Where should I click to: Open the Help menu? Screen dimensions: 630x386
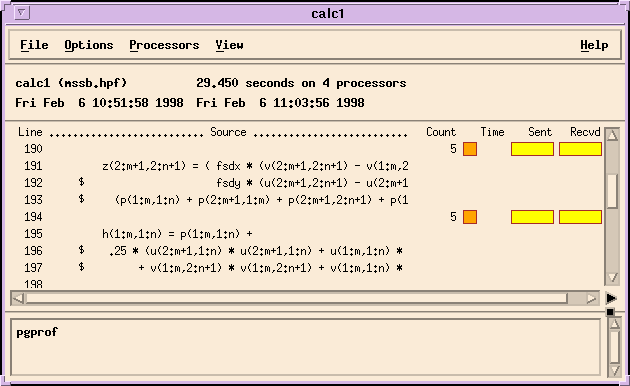[594, 45]
